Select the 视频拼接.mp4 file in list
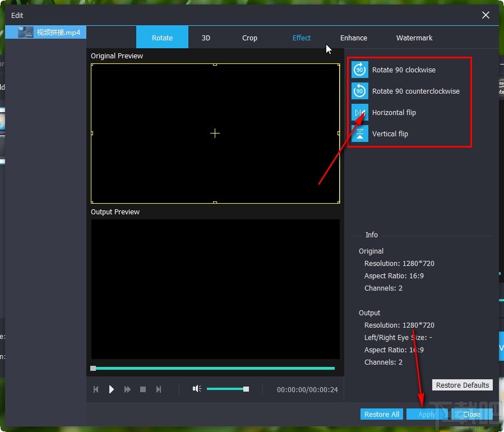 (x=45, y=32)
